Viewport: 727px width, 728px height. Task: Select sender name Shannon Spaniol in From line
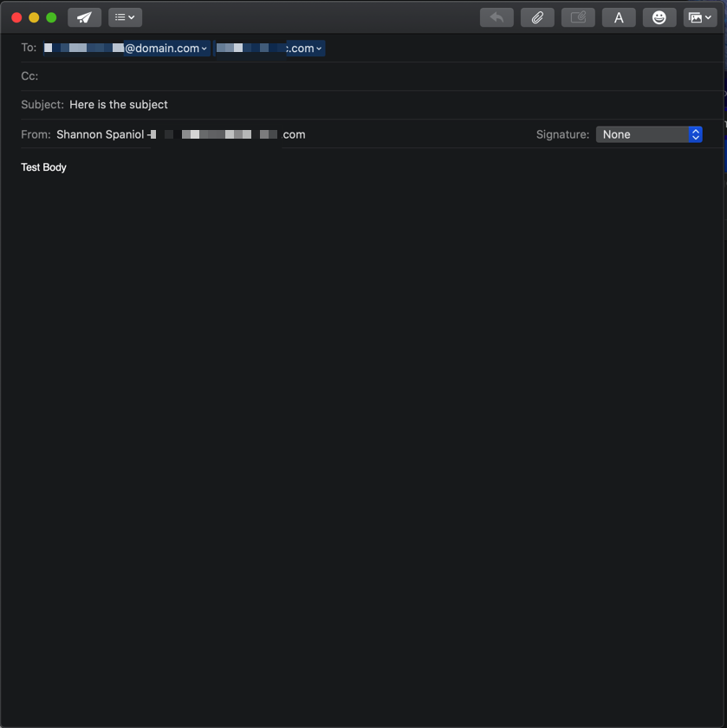coord(100,134)
